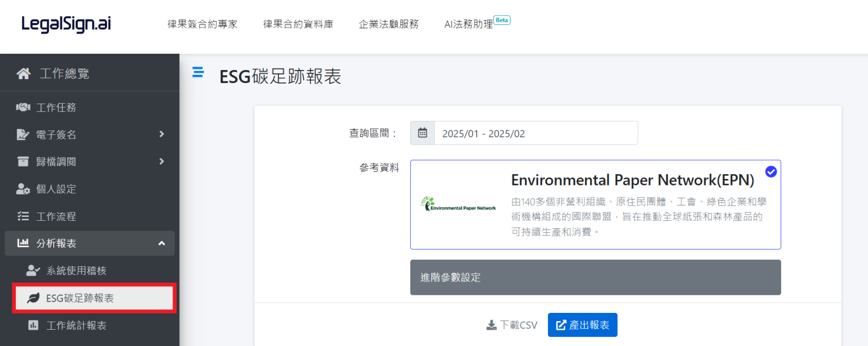Image resolution: width=868 pixels, height=346 pixels.
Task: Click the home icon beside 工作總覽
Action: [23, 73]
